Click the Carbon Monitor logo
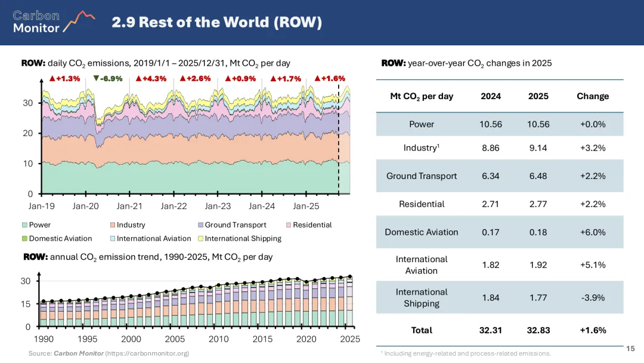 (x=54, y=21)
